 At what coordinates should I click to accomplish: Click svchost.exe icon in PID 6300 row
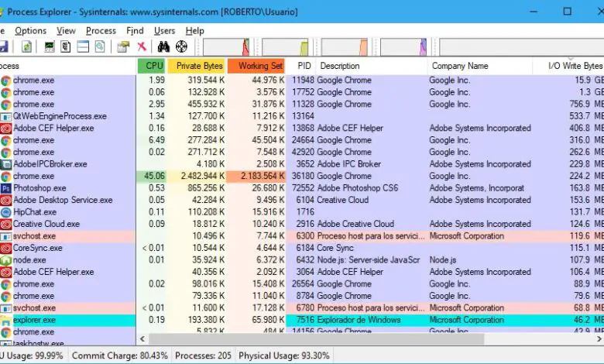(x=5, y=236)
